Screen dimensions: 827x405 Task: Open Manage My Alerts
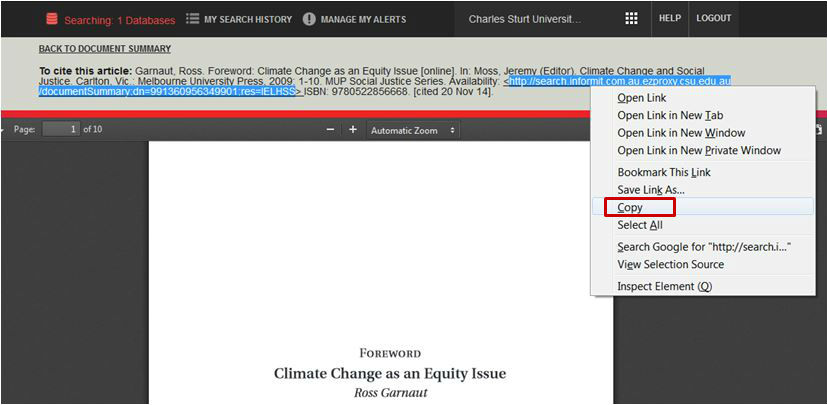point(363,20)
